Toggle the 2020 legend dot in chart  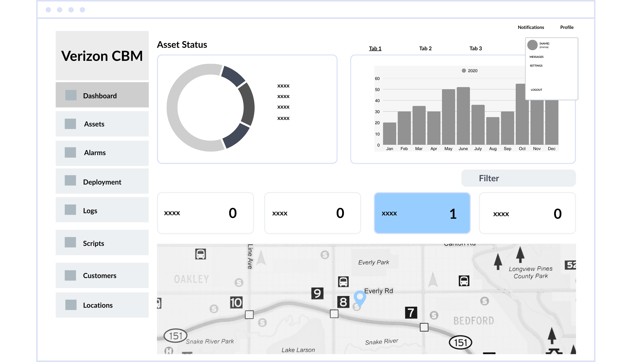tap(464, 71)
